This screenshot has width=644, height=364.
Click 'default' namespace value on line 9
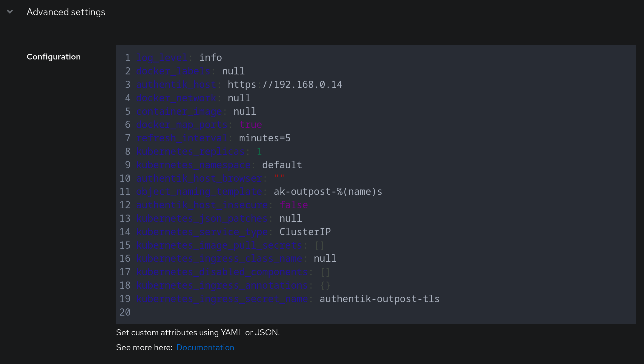(282, 165)
